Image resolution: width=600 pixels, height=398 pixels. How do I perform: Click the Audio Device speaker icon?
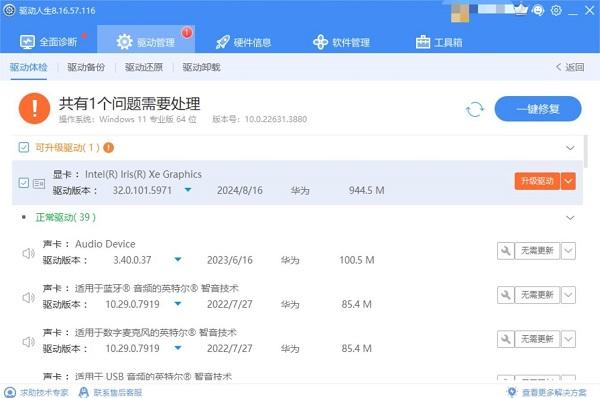(x=28, y=253)
